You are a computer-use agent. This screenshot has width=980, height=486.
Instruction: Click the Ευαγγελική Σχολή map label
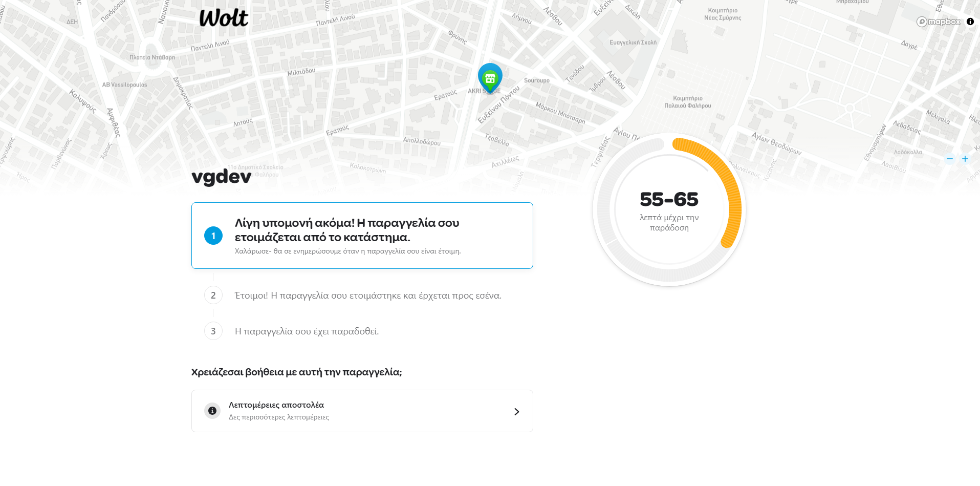(x=633, y=43)
